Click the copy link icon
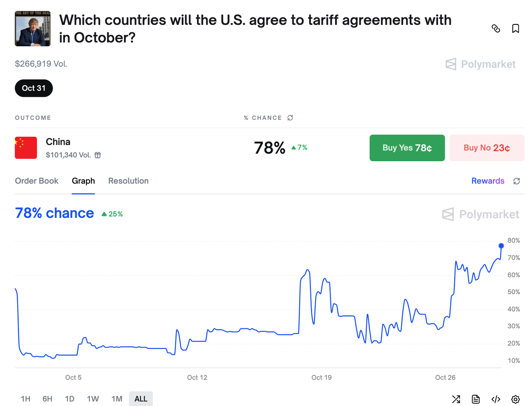 click(x=496, y=29)
